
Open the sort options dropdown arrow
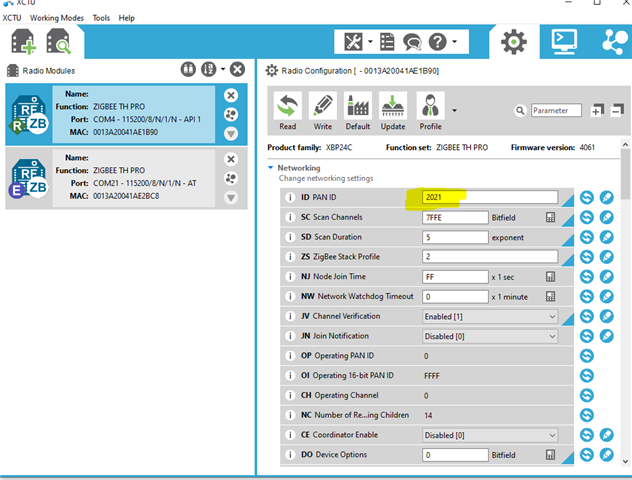pyautogui.click(x=222, y=69)
